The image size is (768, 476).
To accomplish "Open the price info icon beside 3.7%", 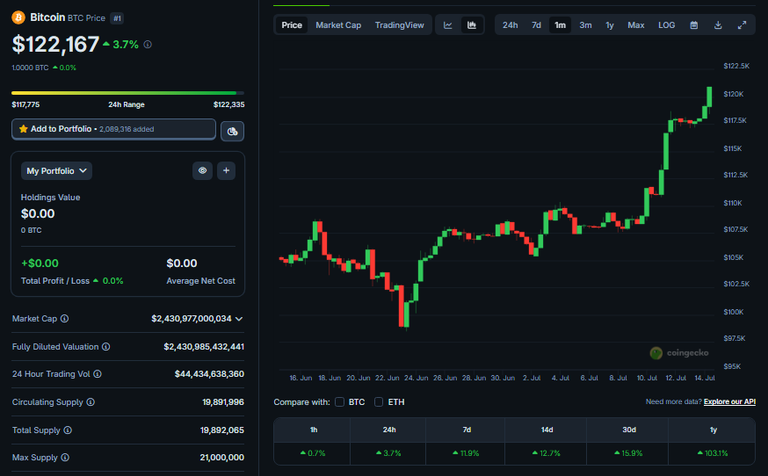I will [x=147, y=45].
